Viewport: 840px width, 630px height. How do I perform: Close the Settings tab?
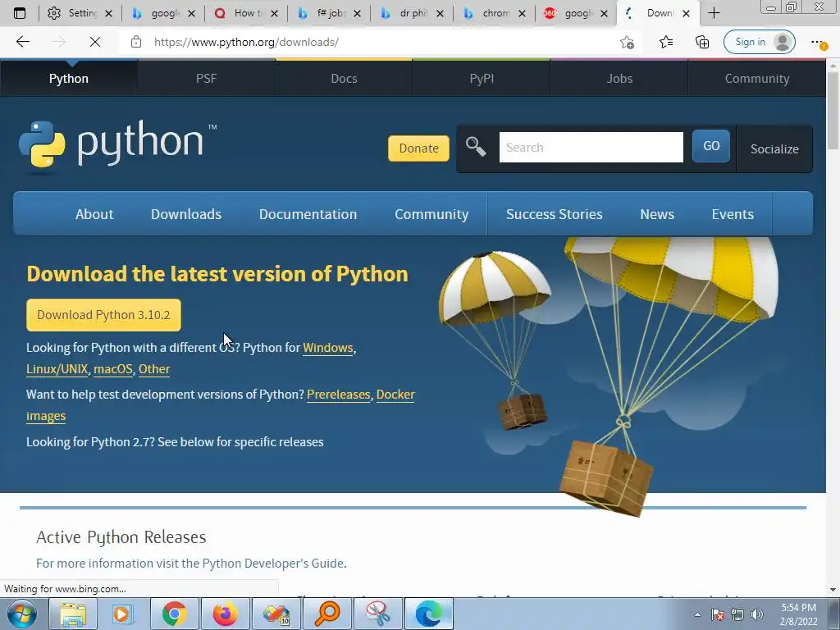click(x=109, y=13)
